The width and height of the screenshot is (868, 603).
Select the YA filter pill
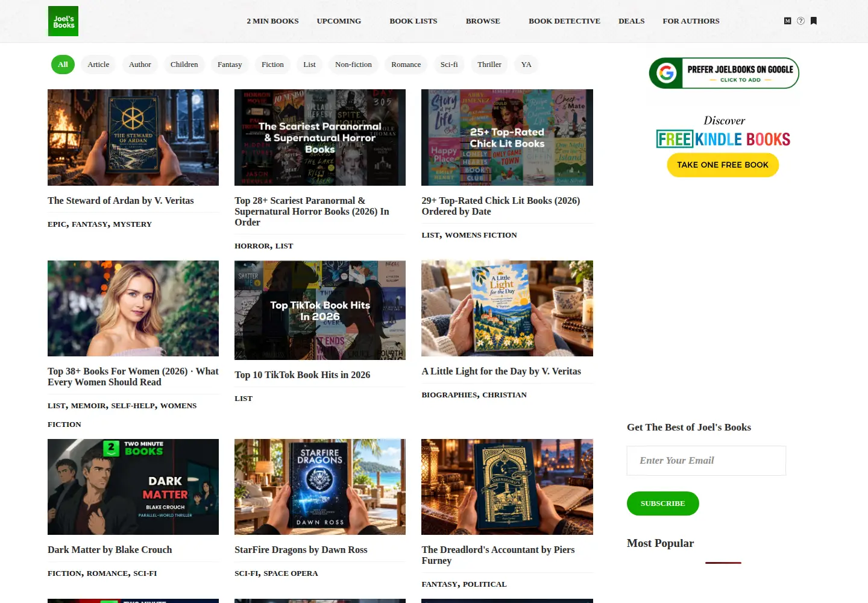[526, 65]
